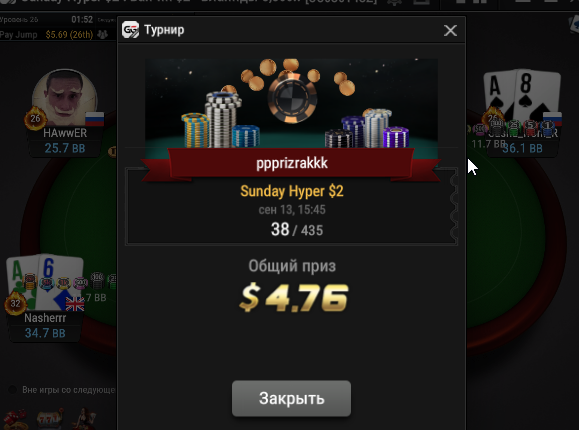579x430 pixels.
Task: Click the UK flag on Nasherrr's seat
Action: [75, 304]
